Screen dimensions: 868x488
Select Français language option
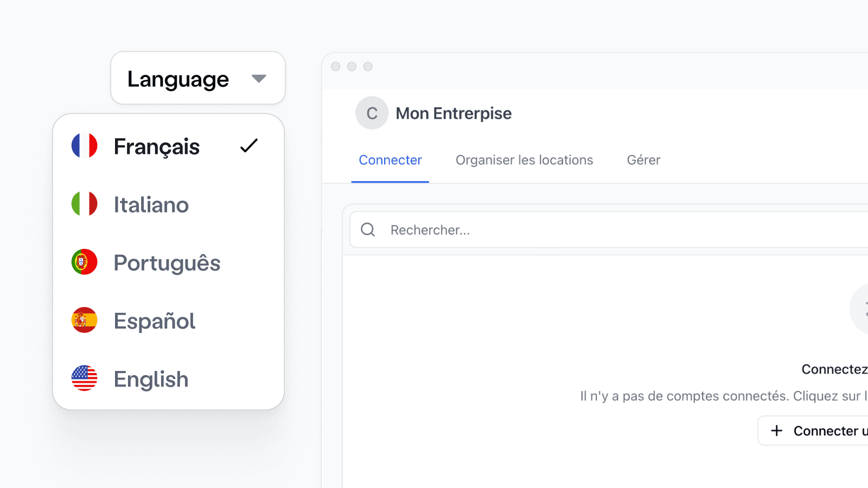point(168,146)
